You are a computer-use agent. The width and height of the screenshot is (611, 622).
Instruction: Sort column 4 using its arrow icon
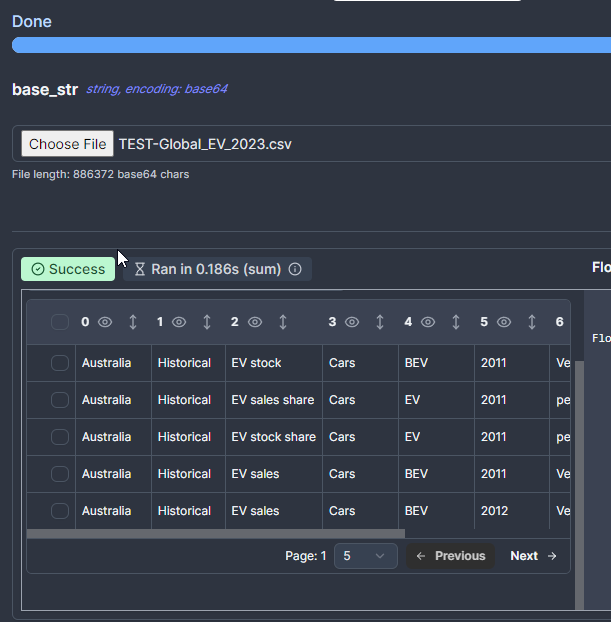pyautogui.click(x=456, y=322)
